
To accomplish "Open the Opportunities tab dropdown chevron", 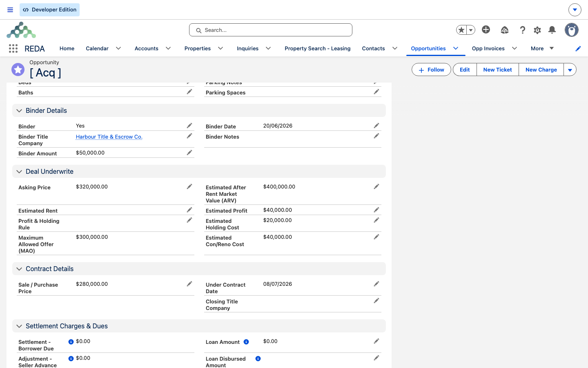I will pos(456,48).
